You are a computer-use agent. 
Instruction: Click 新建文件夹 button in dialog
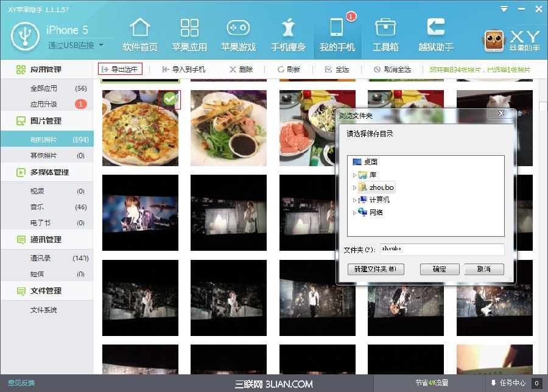(375, 269)
